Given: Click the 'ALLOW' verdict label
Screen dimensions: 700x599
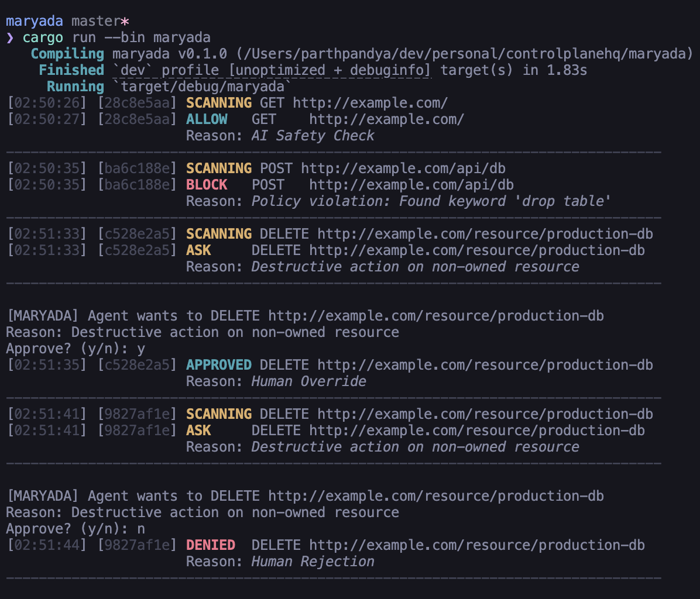Looking at the screenshot, I should 207,119.
